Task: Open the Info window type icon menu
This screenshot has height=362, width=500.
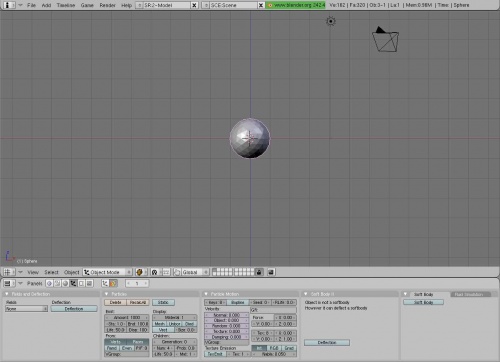Action: pyautogui.click(x=8, y=5)
